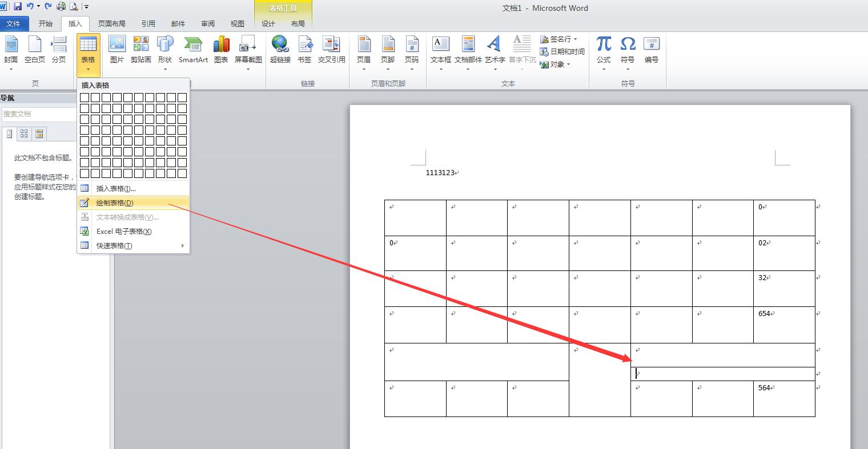Open the 交叉引用 cross-reference tool
Viewport: 868px width, 449px height.
[332, 50]
